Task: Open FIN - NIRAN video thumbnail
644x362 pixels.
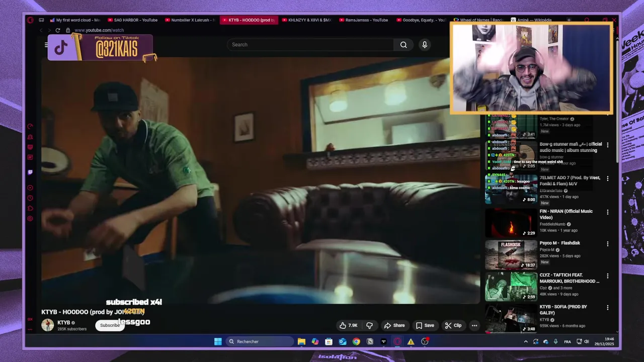Action: coord(511,223)
